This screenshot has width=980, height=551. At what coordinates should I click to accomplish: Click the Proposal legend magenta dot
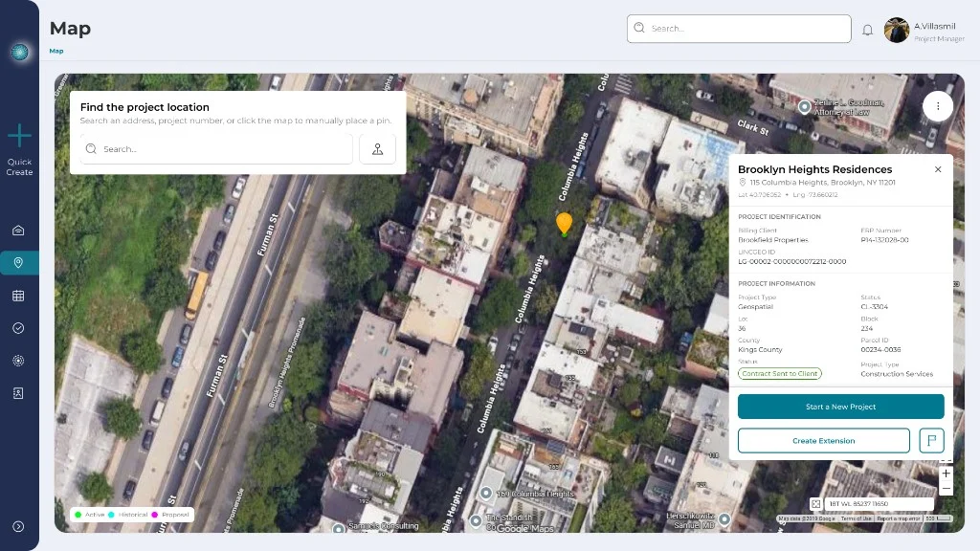click(x=154, y=515)
